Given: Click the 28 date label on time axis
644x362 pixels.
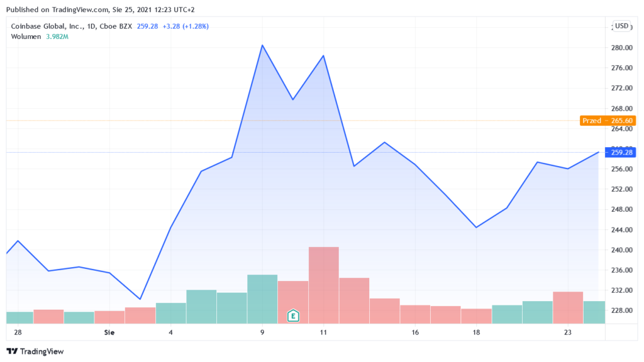Looking at the screenshot, I should coord(18,332).
